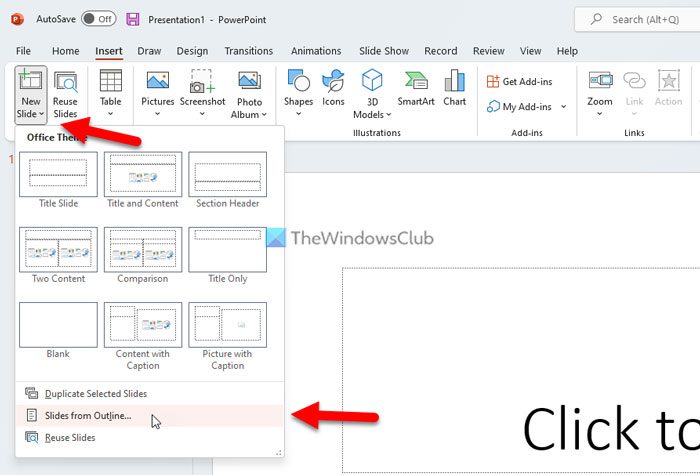700x475 pixels.
Task: Select the Title Slide layout thumbnail
Action: (x=58, y=174)
